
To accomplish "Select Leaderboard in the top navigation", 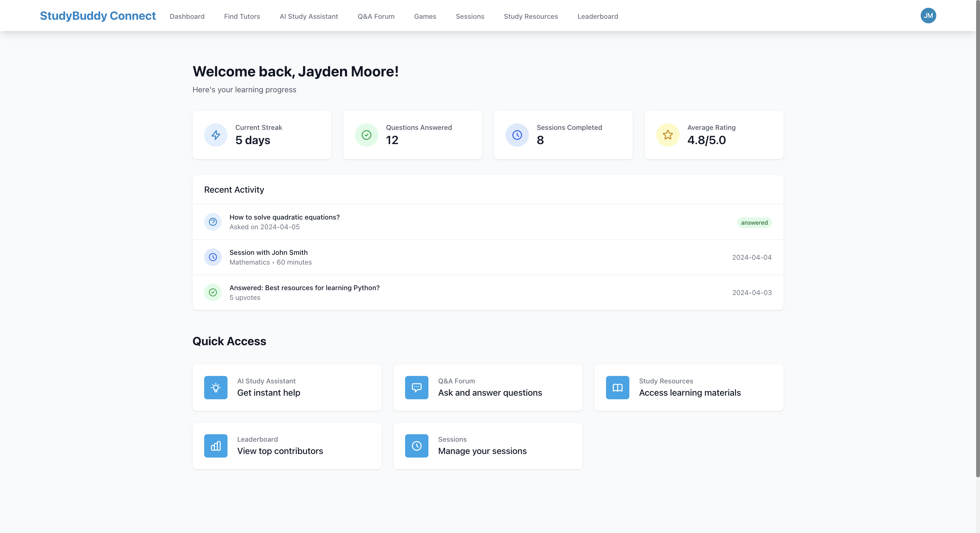I will (598, 16).
